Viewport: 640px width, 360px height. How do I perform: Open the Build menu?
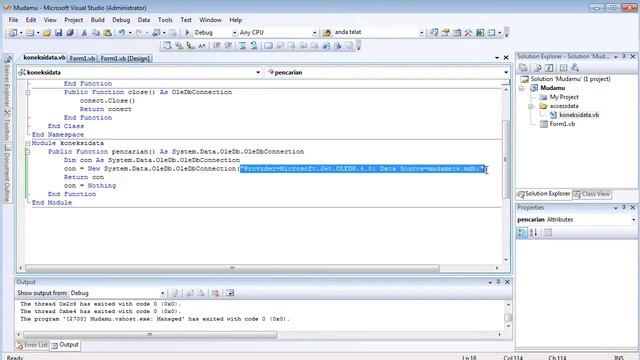coord(97,20)
